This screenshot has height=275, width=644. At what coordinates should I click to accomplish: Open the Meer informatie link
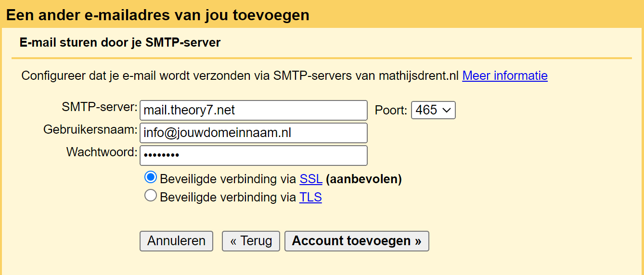[504, 76]
